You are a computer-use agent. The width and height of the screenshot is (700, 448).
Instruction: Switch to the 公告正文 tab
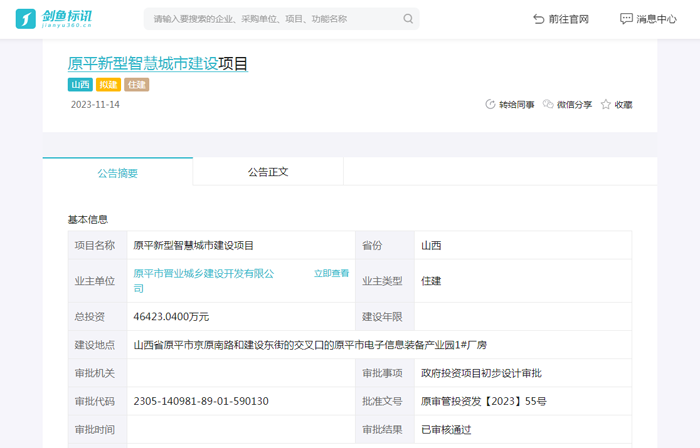[268, 172]
